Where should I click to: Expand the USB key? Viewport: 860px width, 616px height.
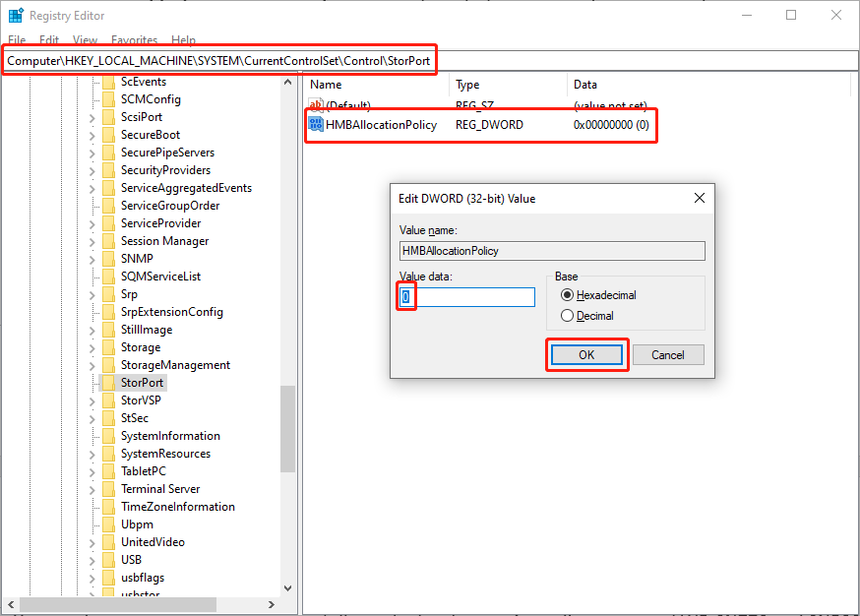point(92,561)
